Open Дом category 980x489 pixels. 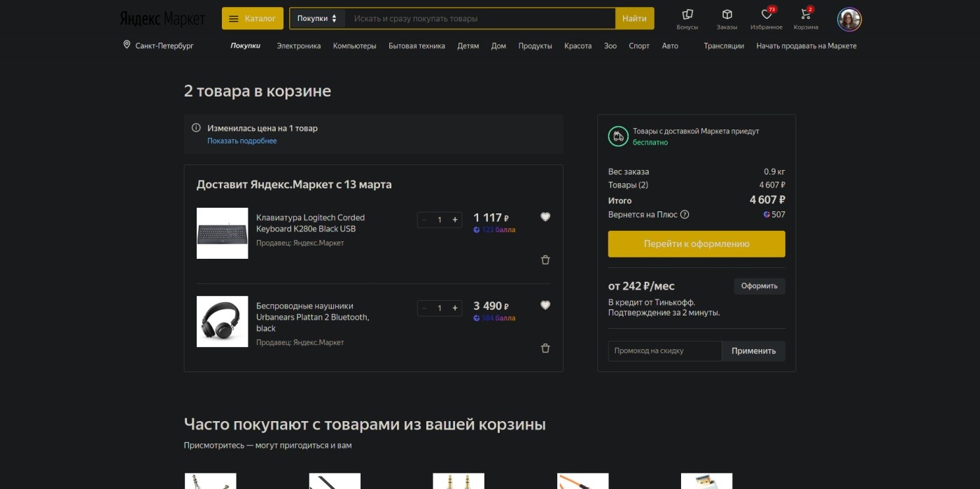coord(498,45)
